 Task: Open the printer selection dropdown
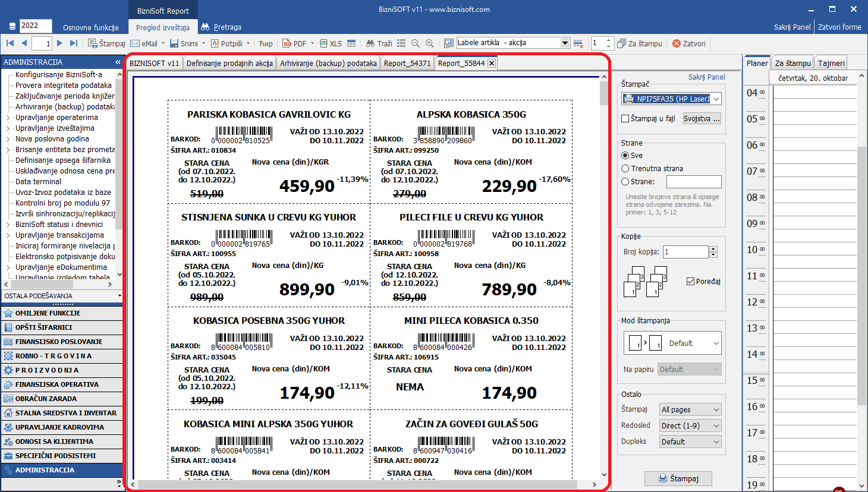[716, 99]
